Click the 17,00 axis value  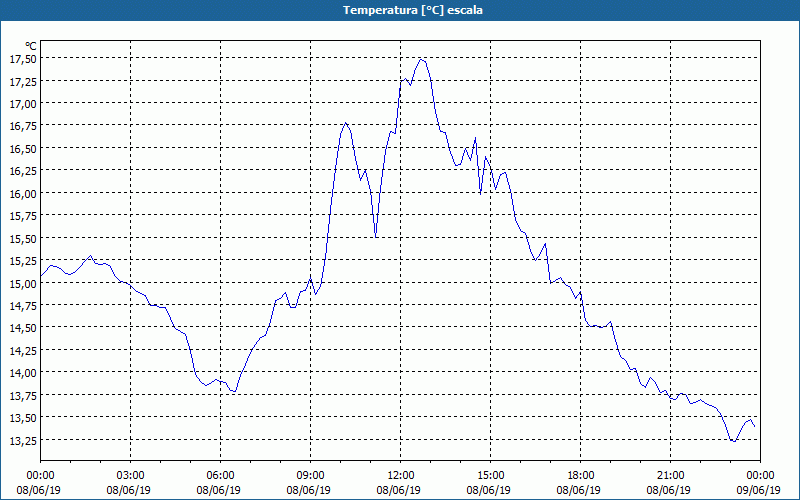(x=23, y=104)
